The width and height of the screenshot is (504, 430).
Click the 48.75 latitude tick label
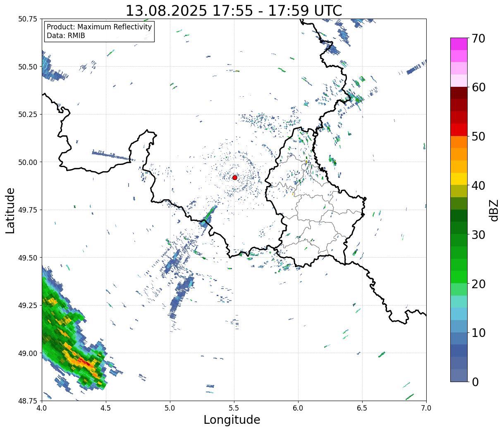(28, 401)
